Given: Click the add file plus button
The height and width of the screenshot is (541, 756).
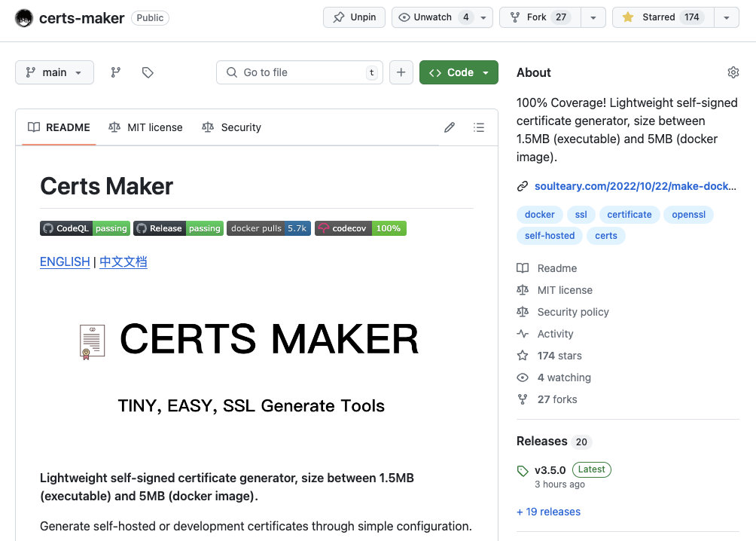Looking at the screenshot, I should coord(401,72).
